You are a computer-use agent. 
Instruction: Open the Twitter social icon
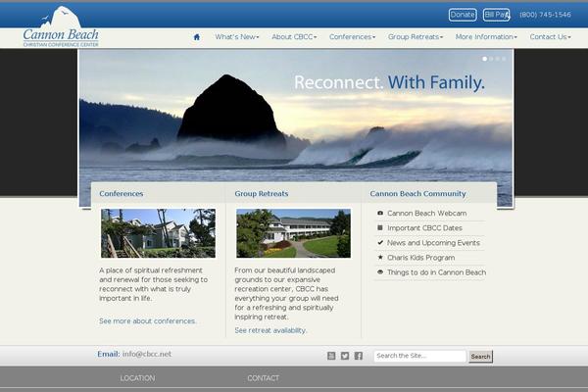click(345, 356)
